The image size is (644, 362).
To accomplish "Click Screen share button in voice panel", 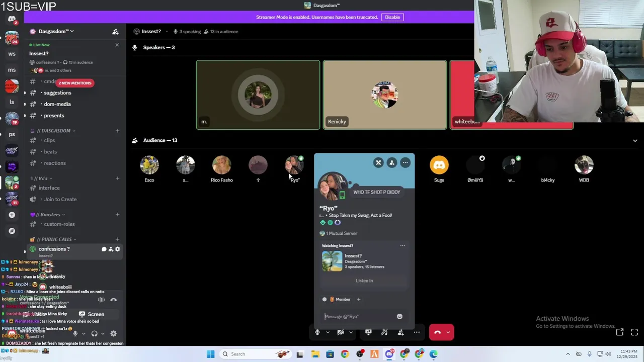I will pyautogui.click(x=91, y=314).
